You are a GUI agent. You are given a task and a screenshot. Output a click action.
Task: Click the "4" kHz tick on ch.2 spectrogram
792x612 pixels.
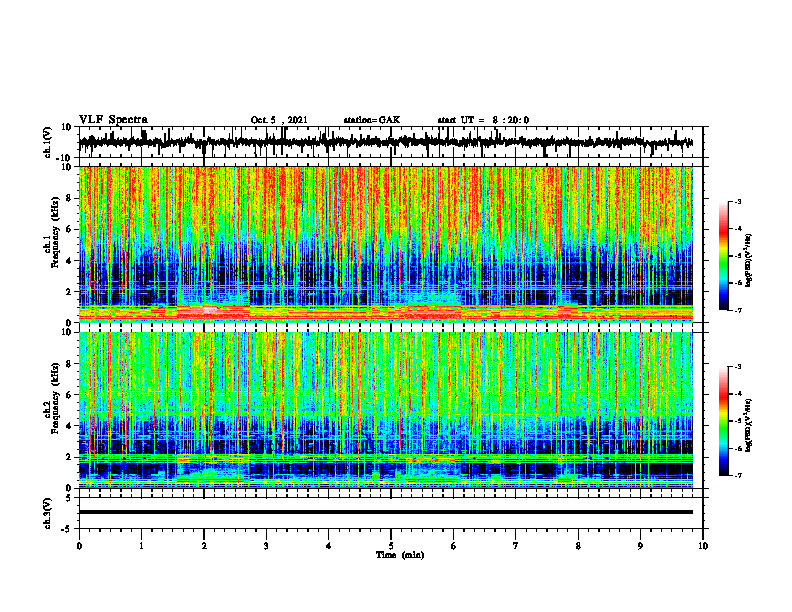[70, 427]
